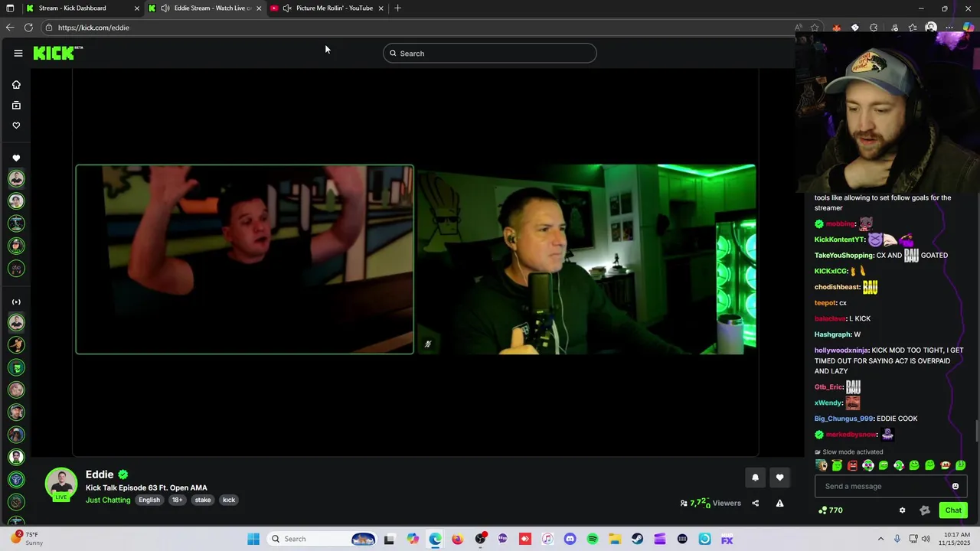Close the Picture Me Rollin' YouTube tab

(381, 8)
